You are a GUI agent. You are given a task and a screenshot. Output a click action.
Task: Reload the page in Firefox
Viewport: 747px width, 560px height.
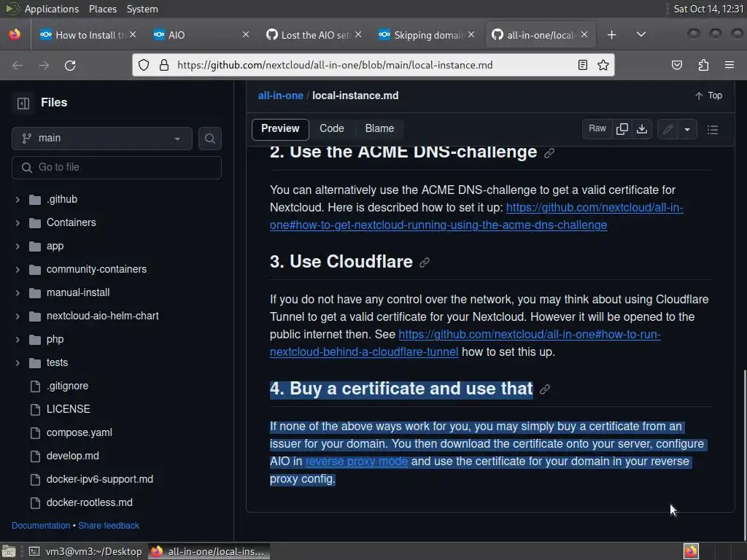click(x=70, y=65)
